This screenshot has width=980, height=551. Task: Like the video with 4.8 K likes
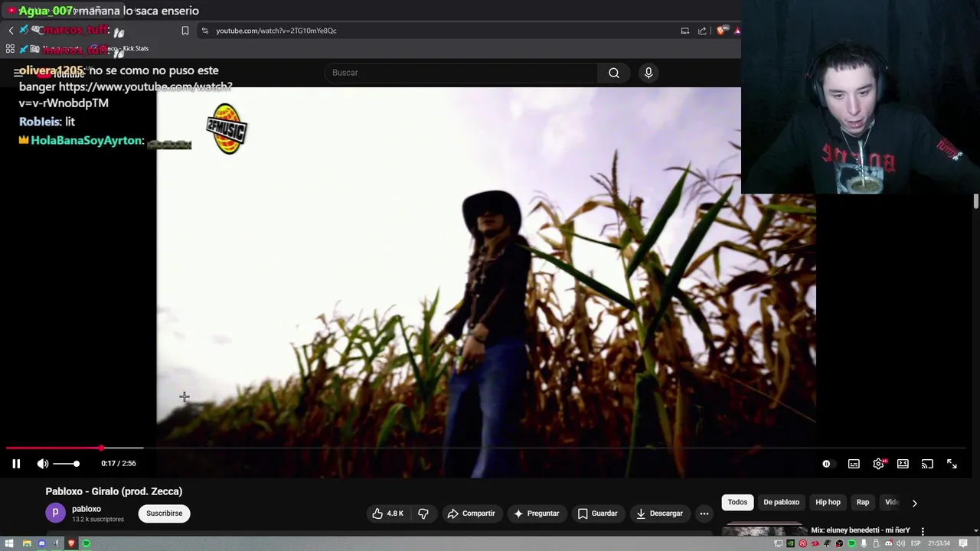(x=387, y=514)
